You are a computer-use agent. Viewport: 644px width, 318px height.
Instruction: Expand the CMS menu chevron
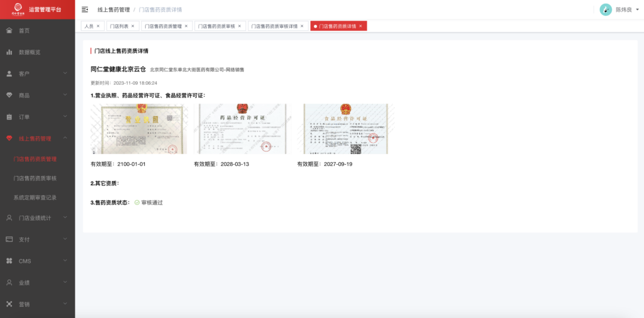click(65, 261)
